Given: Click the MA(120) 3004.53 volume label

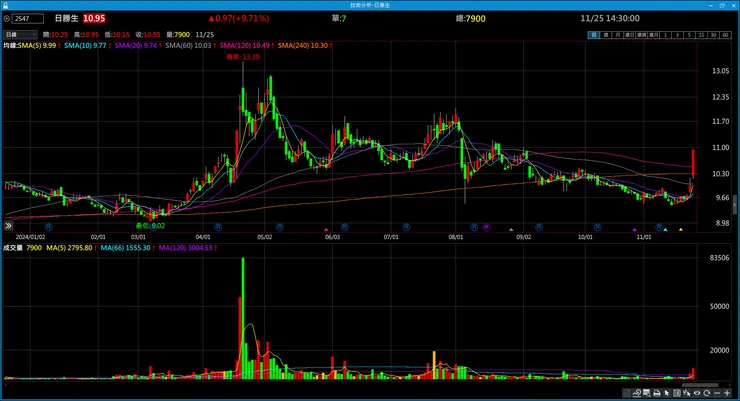Looking at the screenshot, I should point(188,248).
